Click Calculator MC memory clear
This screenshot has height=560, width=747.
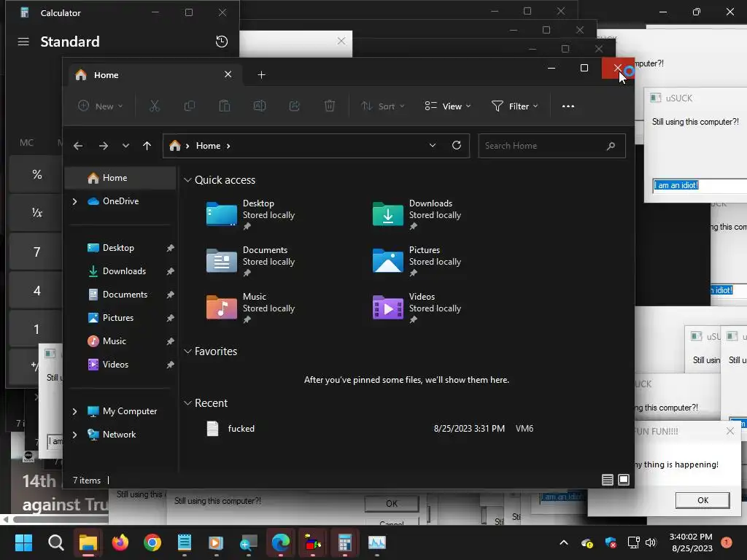click(26, 142)
